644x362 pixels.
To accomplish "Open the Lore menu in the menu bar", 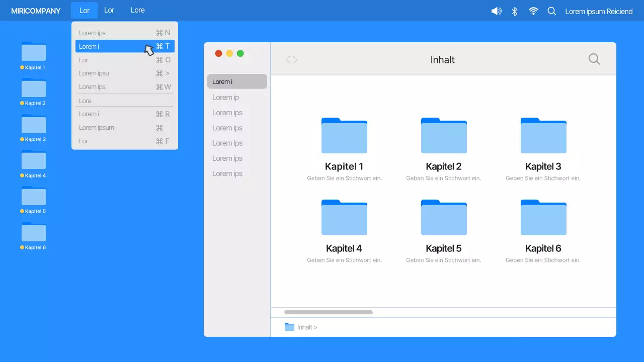I will coord(137,10).
